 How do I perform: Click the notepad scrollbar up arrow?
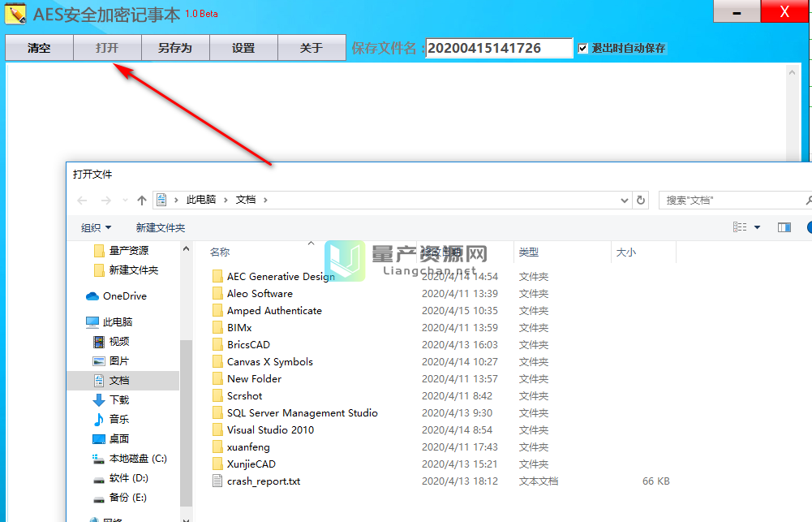pos(792,72)
